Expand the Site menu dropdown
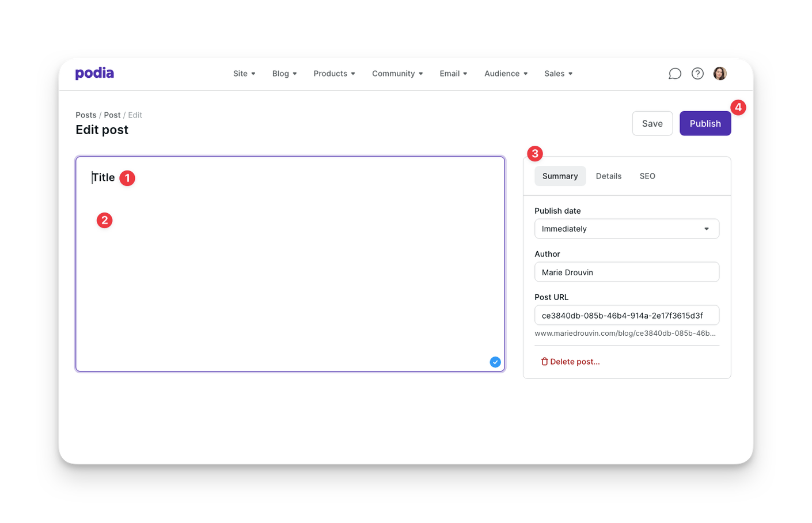812x523 pixels. (x=244, y=74)
